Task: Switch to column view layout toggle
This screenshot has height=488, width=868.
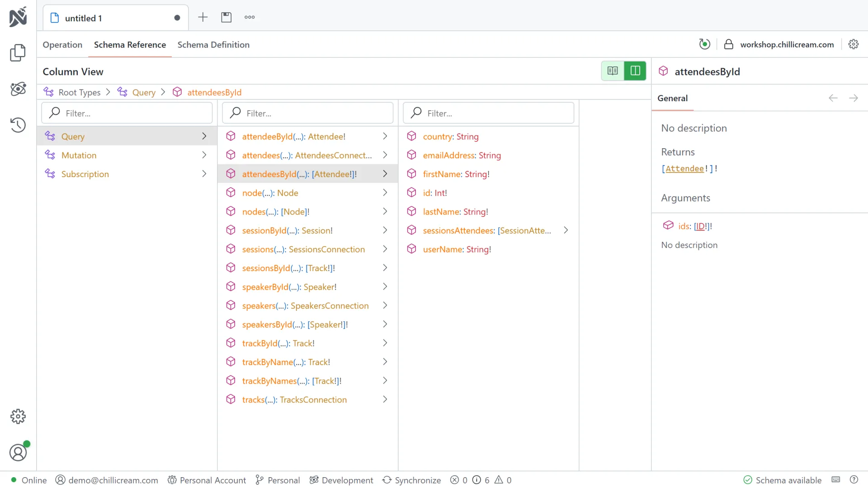Action: (635, 71)
